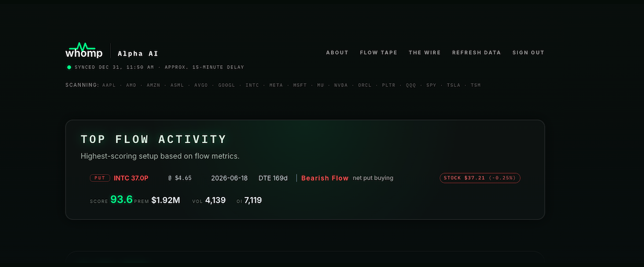Go to THE WIRE
Viewport: 644px width, 267px height.
424,53
